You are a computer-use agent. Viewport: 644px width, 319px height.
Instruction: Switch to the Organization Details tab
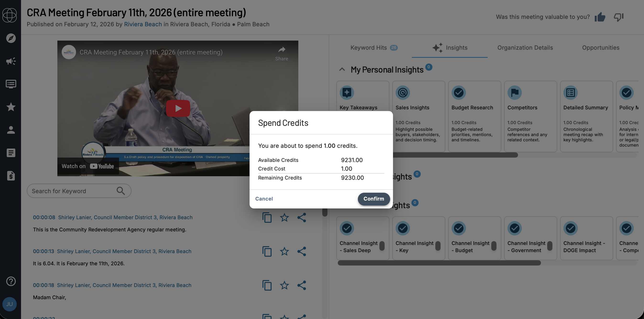pos(525,48)
